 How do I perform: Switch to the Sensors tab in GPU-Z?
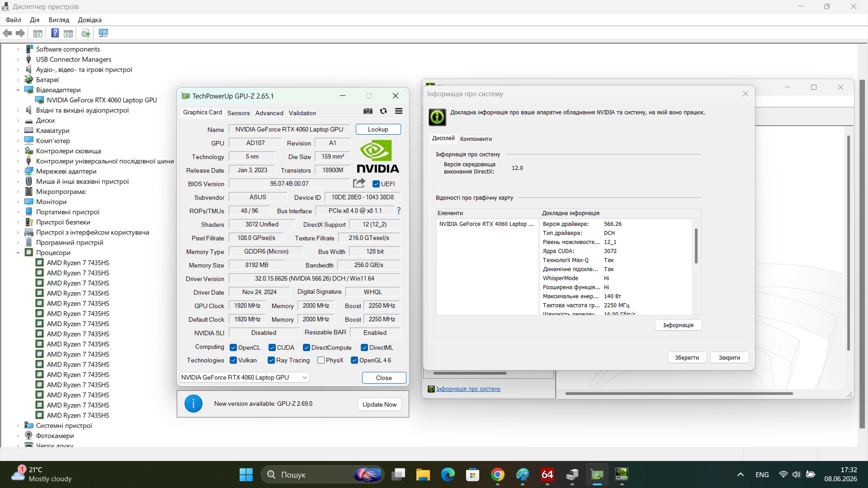238,113
